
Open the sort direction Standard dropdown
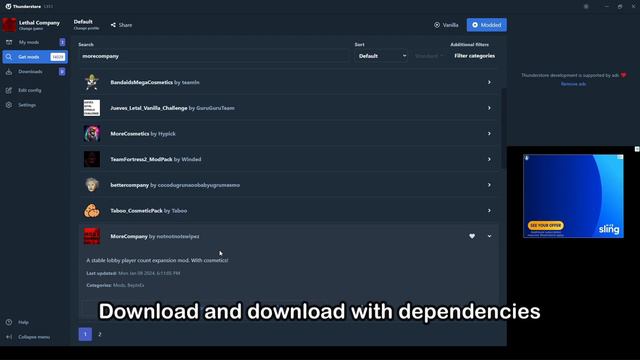pyautogui.click(x=428, y=56)
